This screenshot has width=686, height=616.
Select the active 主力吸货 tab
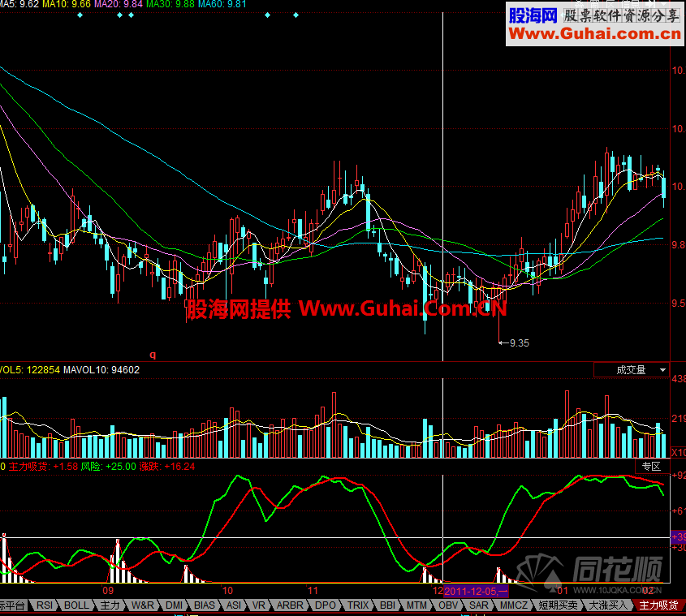tap(658, 605)
